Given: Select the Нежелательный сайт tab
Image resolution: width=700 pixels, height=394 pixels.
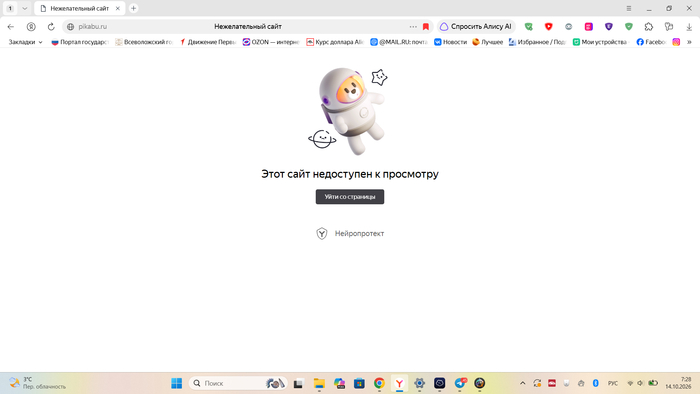Looking at the screenshot, I should point(79,8).
